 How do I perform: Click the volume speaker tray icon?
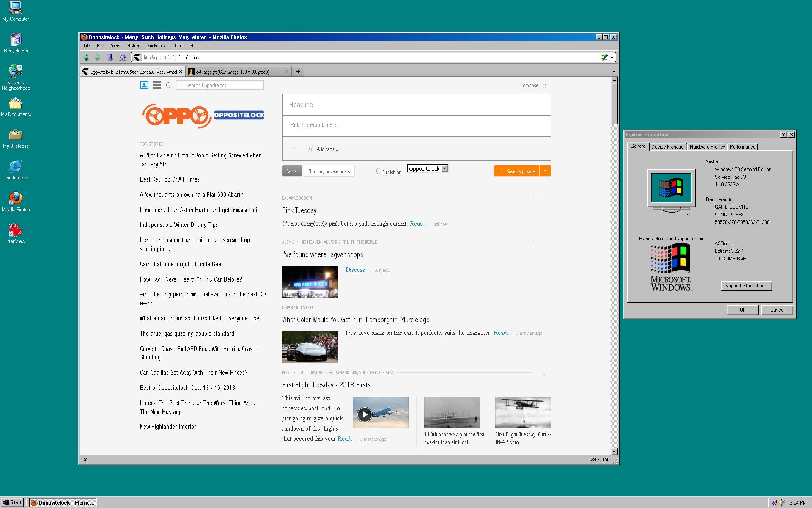[782, 502]
